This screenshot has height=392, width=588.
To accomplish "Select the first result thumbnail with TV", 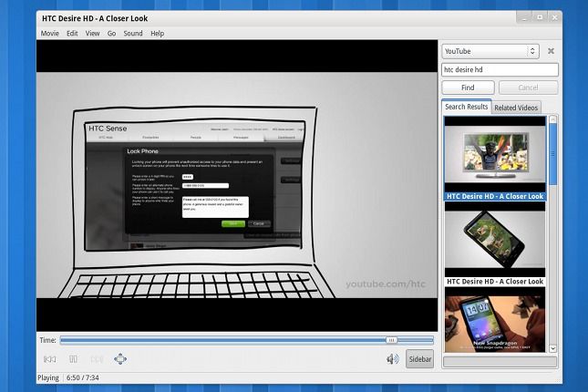I will (495, 155).
